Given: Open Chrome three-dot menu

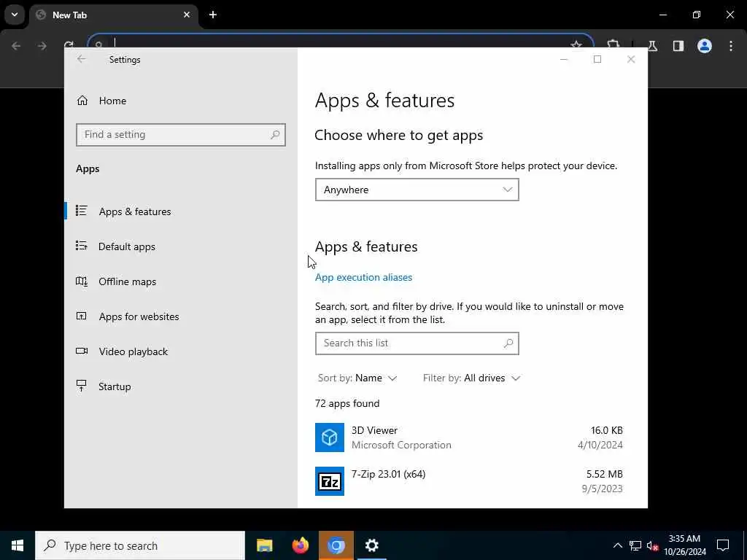Looking at the screenshot, I should pyautogui.click(x=731, y=46).
